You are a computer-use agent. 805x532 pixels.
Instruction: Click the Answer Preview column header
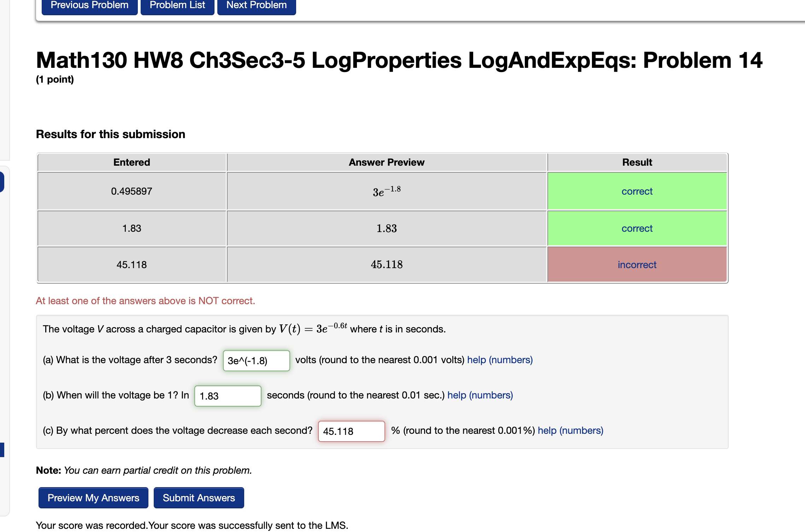[x=386, y=162]
